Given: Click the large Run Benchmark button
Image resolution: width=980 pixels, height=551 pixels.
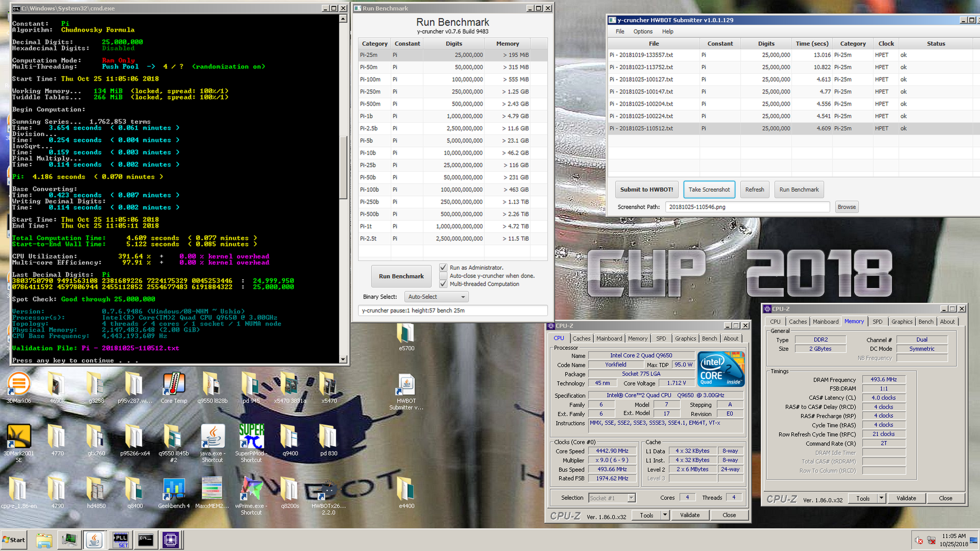Looking at the screenshot, I should tap(401, 276).
